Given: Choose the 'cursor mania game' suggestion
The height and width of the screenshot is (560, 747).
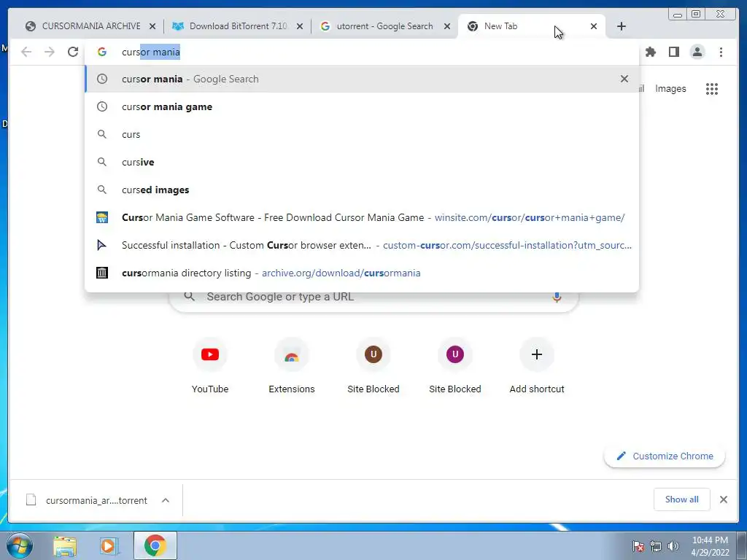Looking at the screenshot, I should point(362,106).
